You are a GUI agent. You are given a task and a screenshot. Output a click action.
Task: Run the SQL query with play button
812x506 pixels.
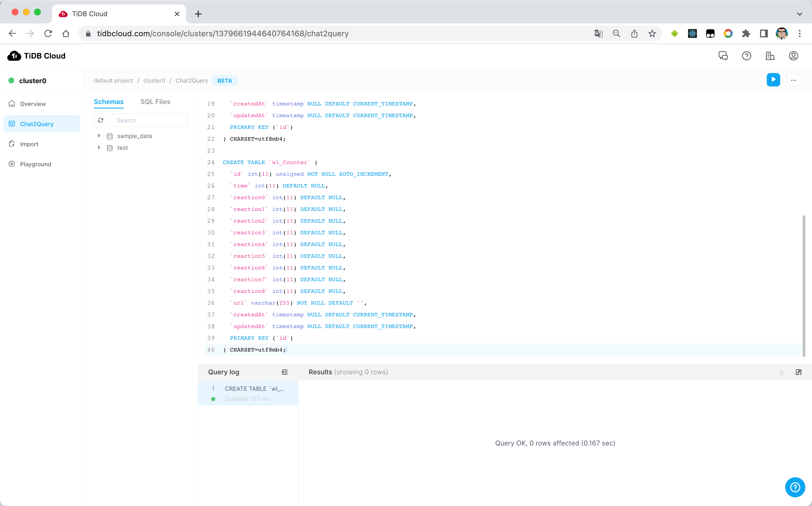click(773, 80)
